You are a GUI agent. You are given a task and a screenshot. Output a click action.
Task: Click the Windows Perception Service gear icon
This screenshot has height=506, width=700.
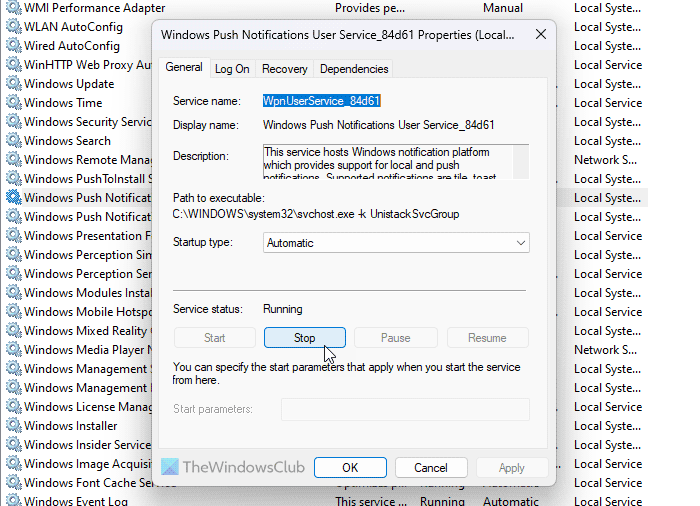pos(14,274)
